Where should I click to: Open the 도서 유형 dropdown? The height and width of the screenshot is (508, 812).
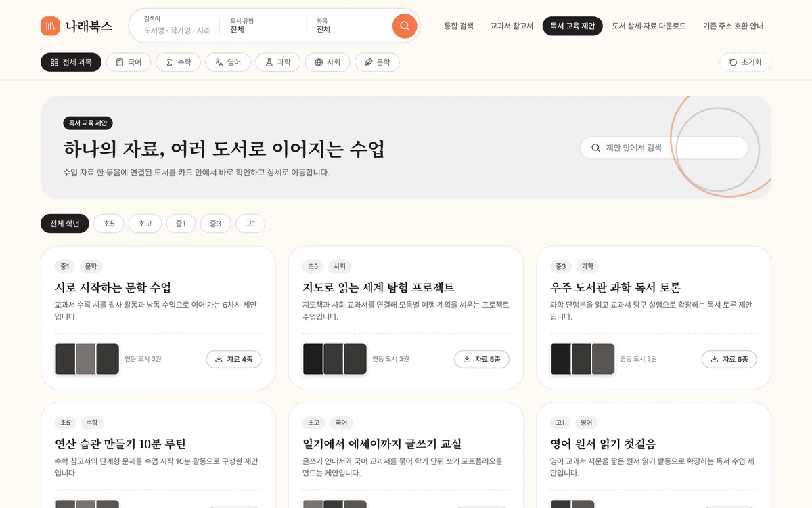(263, 26)
